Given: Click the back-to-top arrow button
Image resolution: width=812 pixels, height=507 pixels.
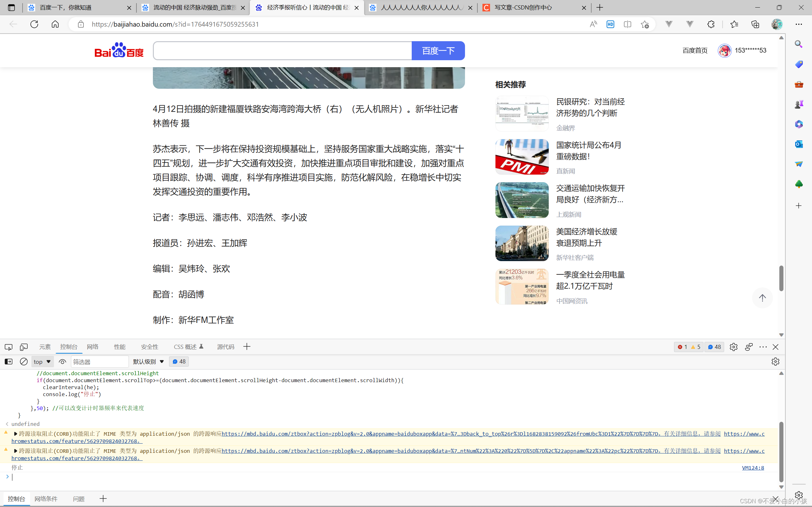Looking at the screenshot, I should click(x=762, y=298).
